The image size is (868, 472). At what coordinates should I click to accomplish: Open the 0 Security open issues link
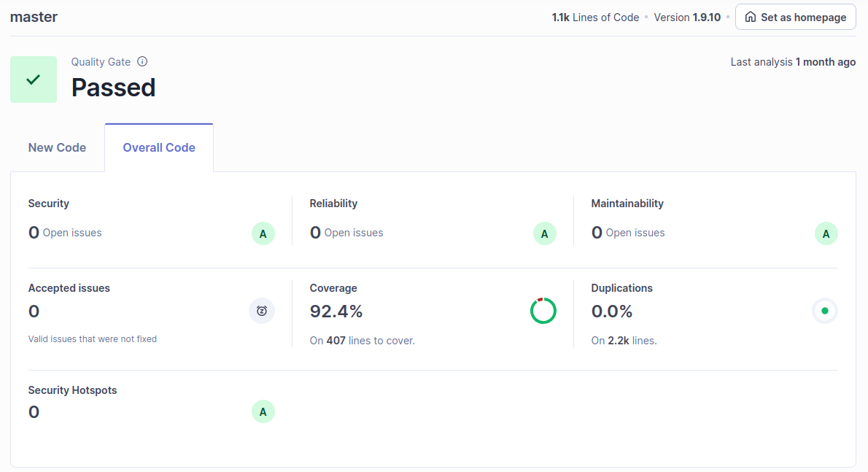tap(34, 233)
